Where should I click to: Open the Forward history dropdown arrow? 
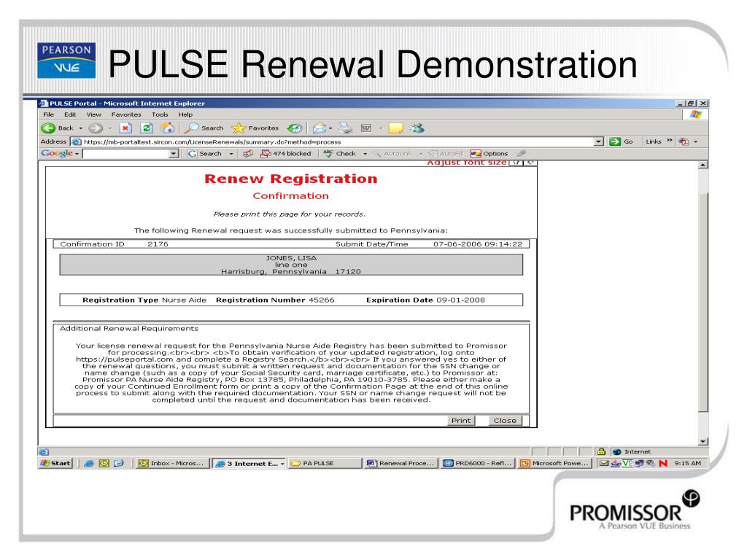click(110, 128)
